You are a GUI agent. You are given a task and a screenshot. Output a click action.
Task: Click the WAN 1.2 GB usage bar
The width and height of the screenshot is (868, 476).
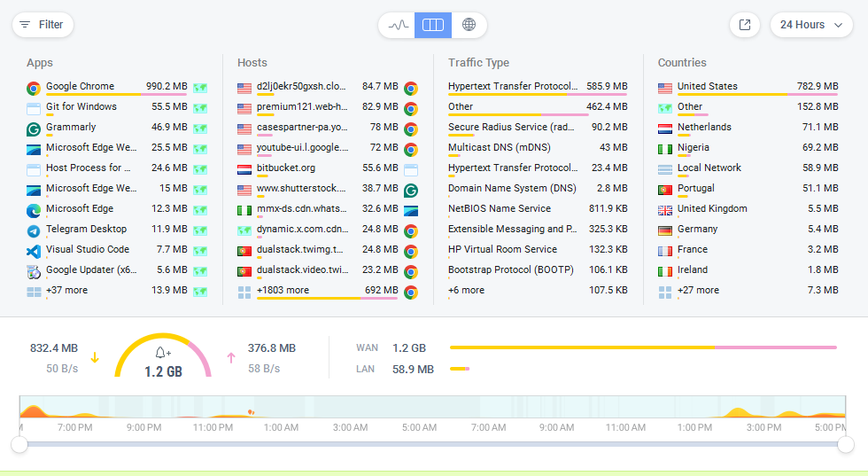pyautogui.click(x=643, y=347)
